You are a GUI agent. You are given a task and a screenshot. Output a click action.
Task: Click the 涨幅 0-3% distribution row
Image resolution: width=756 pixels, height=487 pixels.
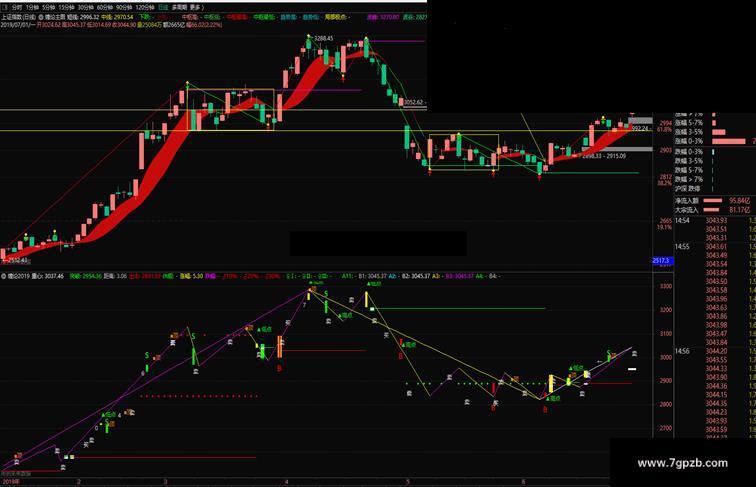tap(715, 141)
